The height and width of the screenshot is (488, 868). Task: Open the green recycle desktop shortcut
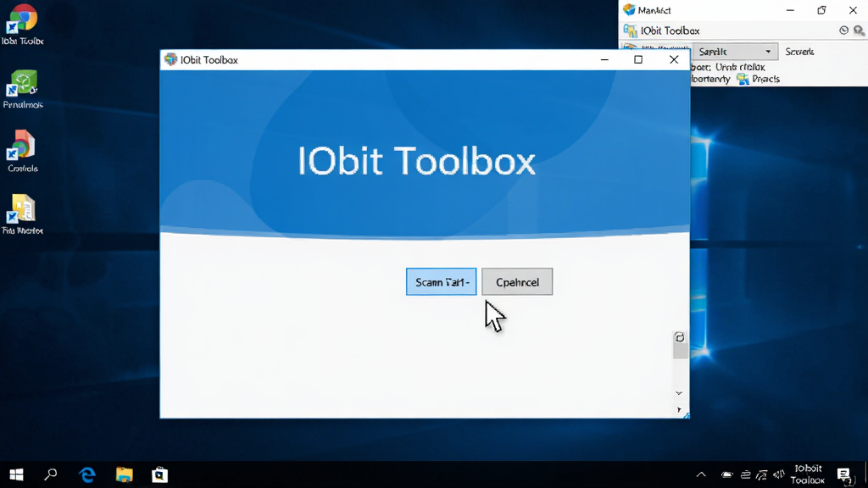pyautogui.click(x=22, y=90)
